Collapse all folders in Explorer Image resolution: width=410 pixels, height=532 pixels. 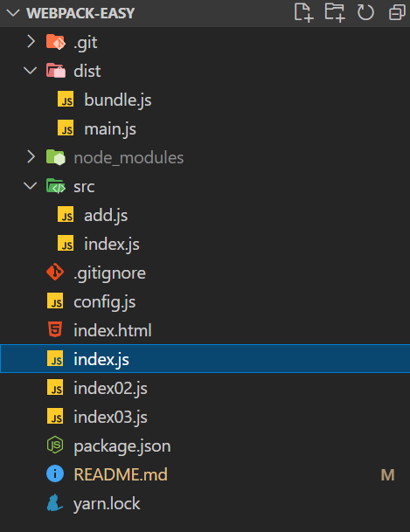[x=397, y=13]
